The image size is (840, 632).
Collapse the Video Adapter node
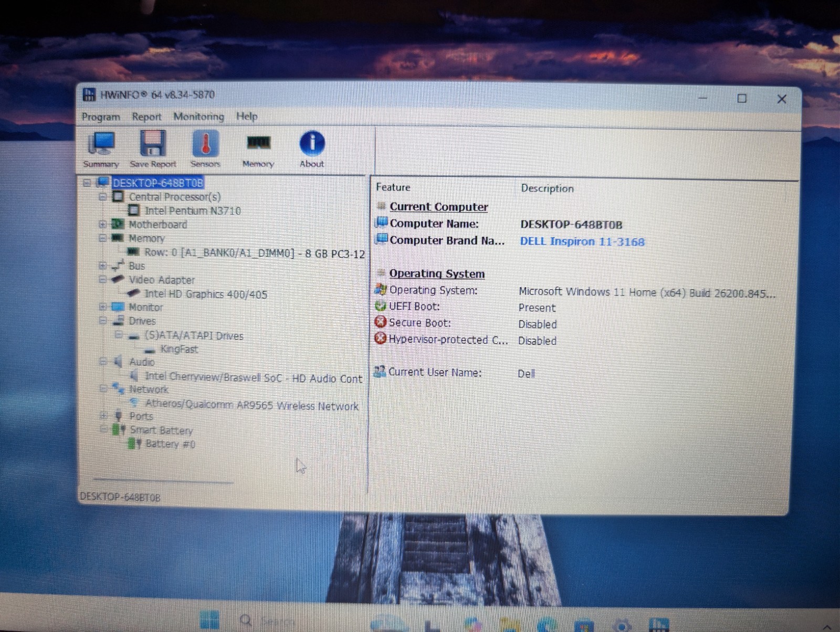(103, 279)
